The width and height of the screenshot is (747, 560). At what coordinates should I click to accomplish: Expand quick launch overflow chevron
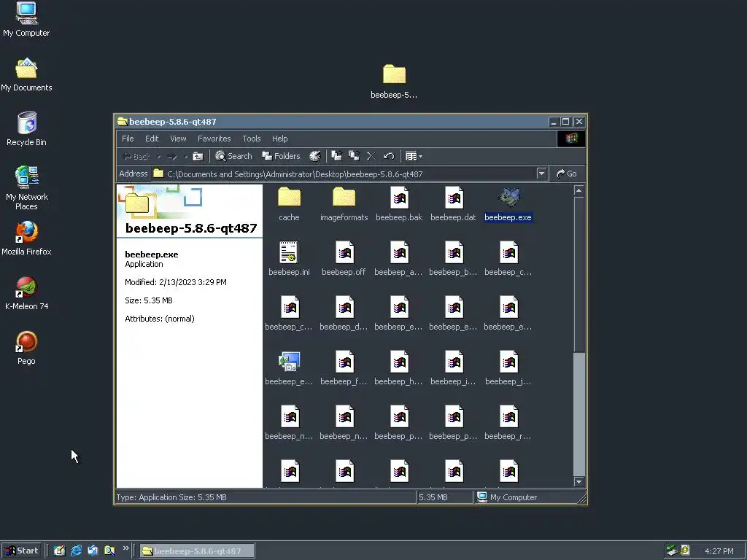(125, 548)
